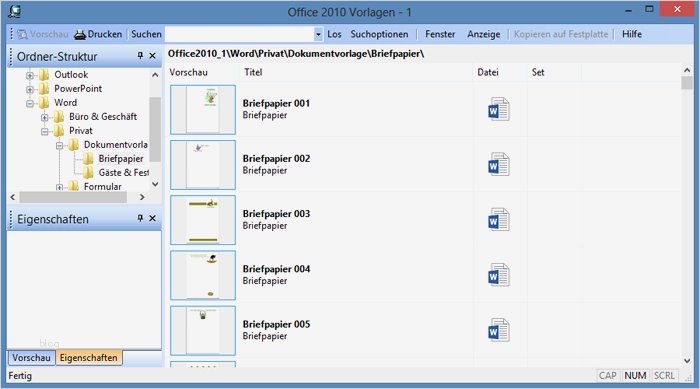The width and height of the screenshot is (700, 389).
Task: Select Briefpapier 002 thumbnail preview
Action: click(x=203, y=165)
